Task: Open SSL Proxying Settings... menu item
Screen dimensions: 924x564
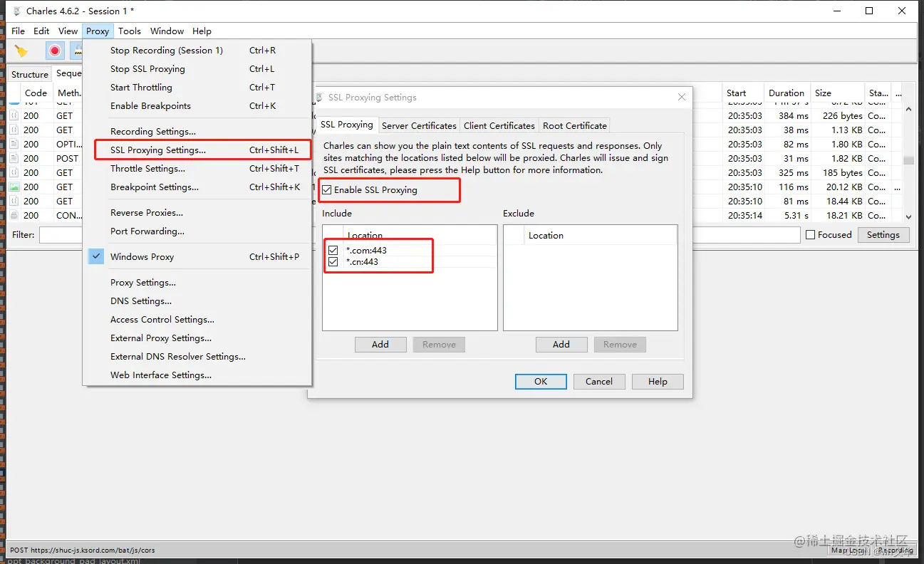Action: (197, 150)
